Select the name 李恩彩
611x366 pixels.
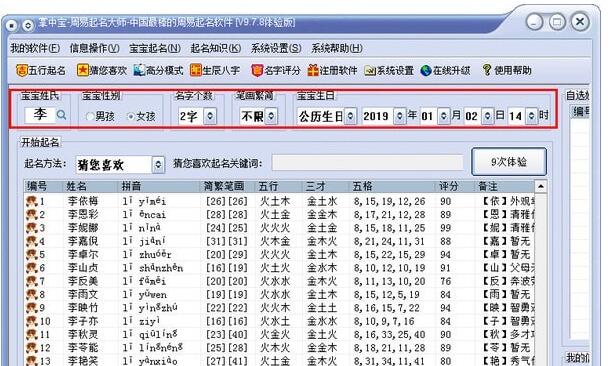tap(83, 214)
